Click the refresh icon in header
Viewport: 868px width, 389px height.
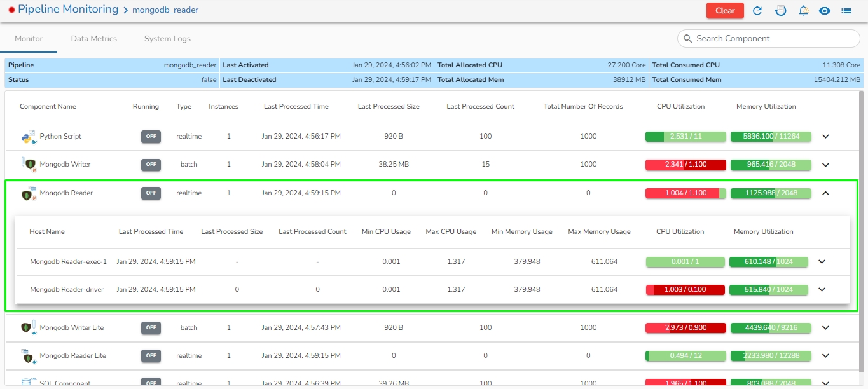tap(757, 11)
